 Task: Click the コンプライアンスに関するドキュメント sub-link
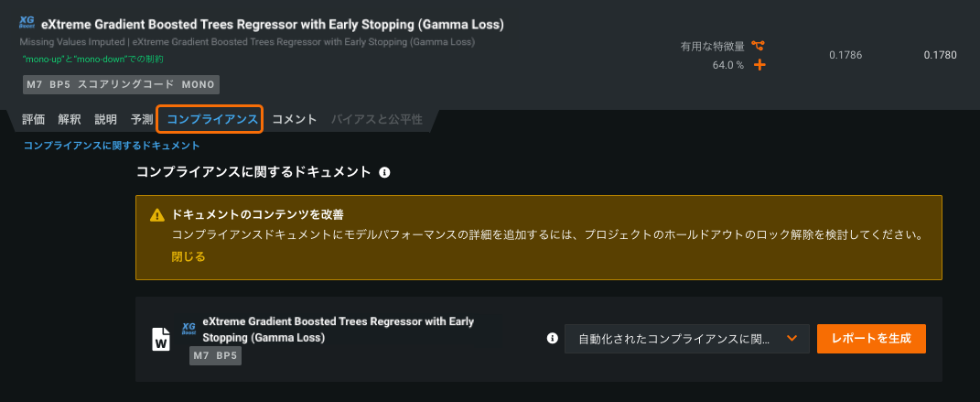pyautogui.click(x=112, y=146)
